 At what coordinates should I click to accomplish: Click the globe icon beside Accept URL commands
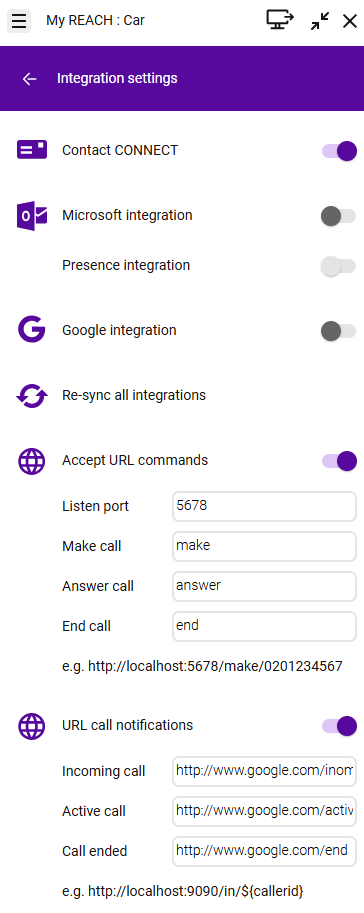pos(31,461)
